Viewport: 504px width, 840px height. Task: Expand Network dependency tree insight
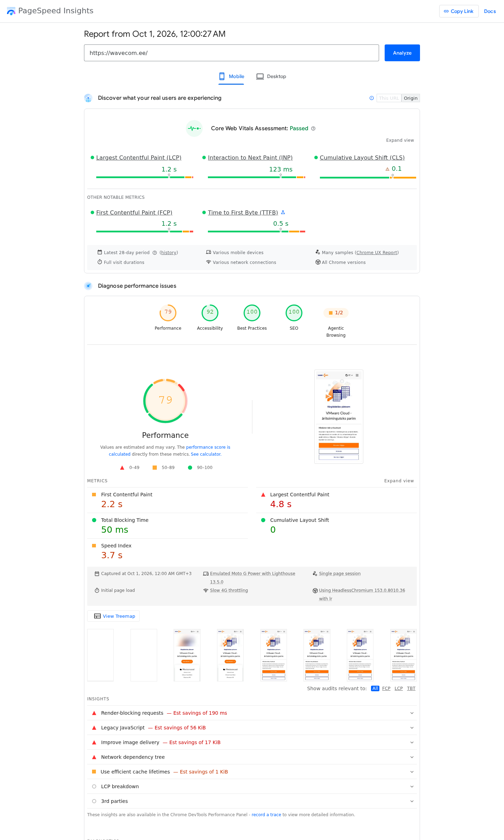click(x=252, y=757)
